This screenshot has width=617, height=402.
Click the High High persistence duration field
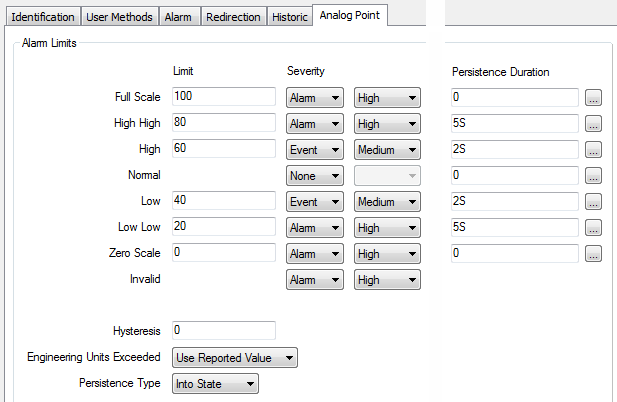514,124
